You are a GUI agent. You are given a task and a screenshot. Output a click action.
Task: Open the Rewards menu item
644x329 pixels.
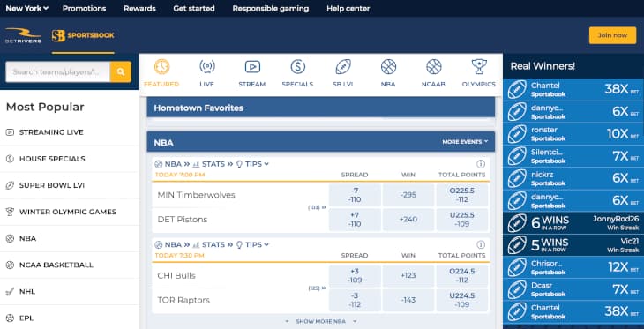(x=139, y=8)
